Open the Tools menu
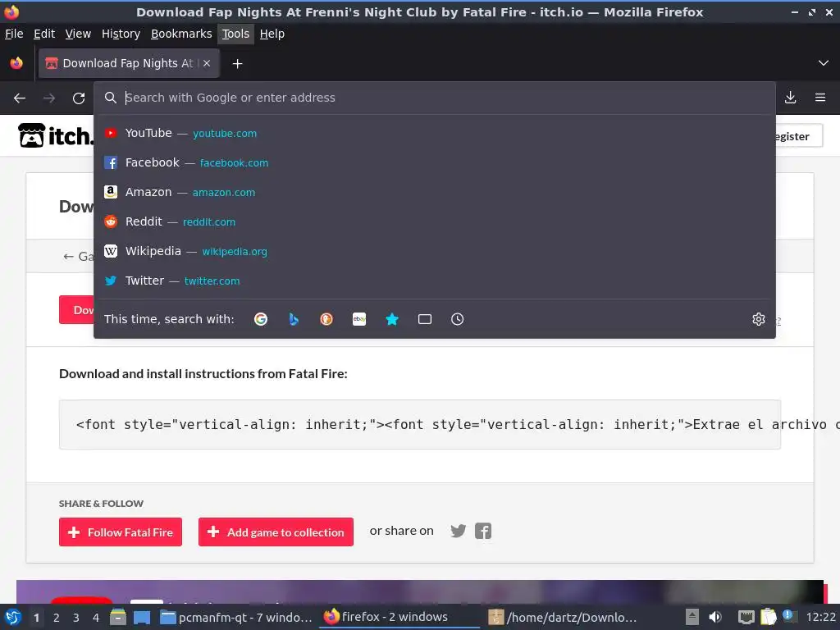Screen dimensions: 840x630 click(x=235, y=34)
